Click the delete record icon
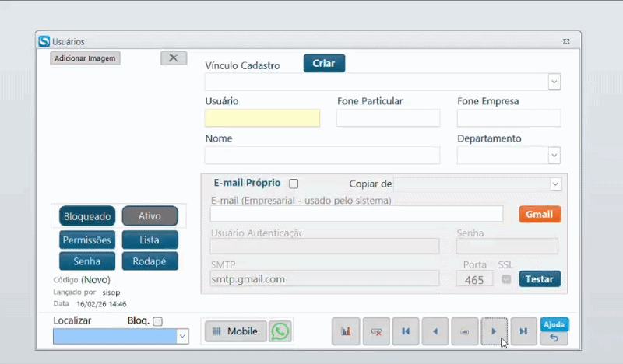The height and width of the screenshot is (364, 623). tap(376, 331)
